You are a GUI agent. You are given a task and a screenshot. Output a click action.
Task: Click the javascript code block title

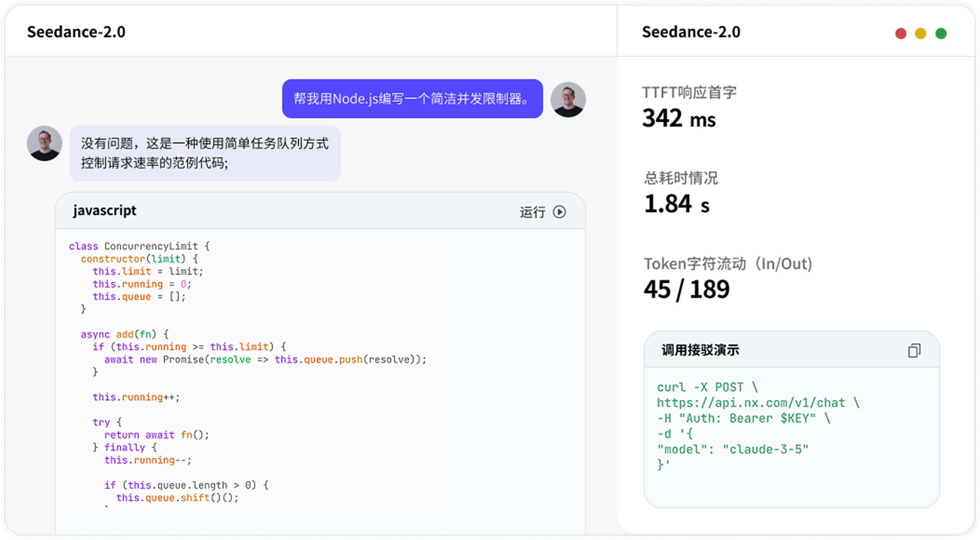[104, 210]
